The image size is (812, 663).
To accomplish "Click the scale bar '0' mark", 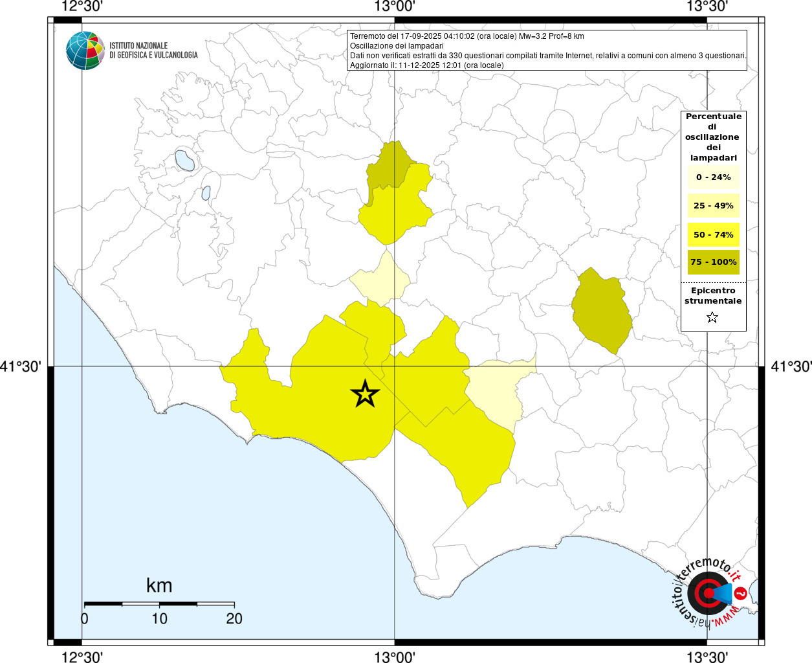I will click(x=84, y=618).
